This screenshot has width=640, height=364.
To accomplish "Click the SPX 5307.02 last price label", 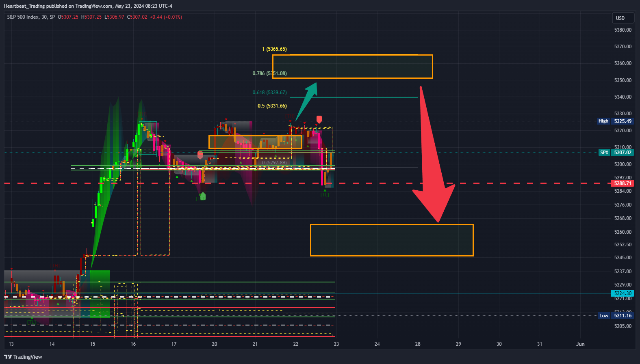I will (616, 152).
